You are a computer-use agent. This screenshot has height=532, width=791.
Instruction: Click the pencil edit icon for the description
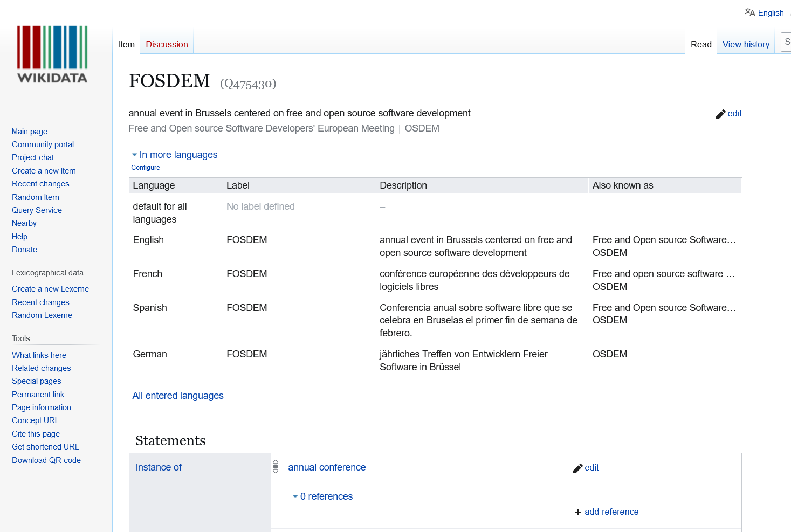click(x=720, y=114)
